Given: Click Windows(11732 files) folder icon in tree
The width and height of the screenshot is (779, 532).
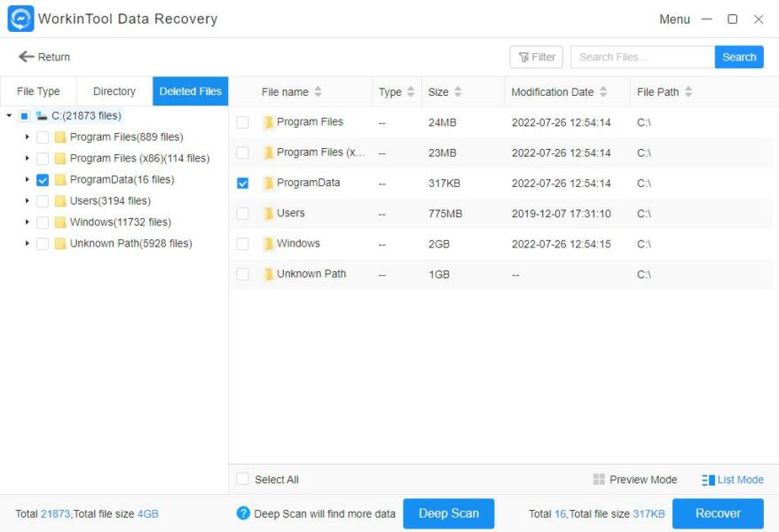Looking at the screenshot, I should [x=60, y=223].
